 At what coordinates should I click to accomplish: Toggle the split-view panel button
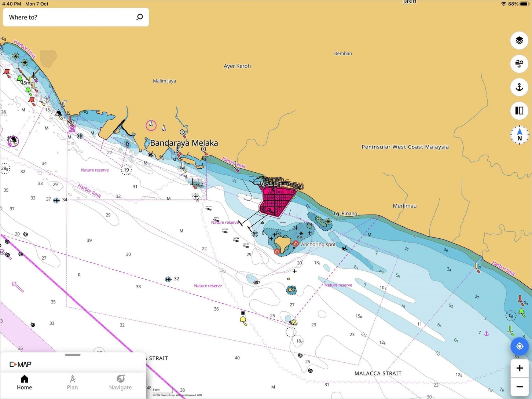pos(519,110)
